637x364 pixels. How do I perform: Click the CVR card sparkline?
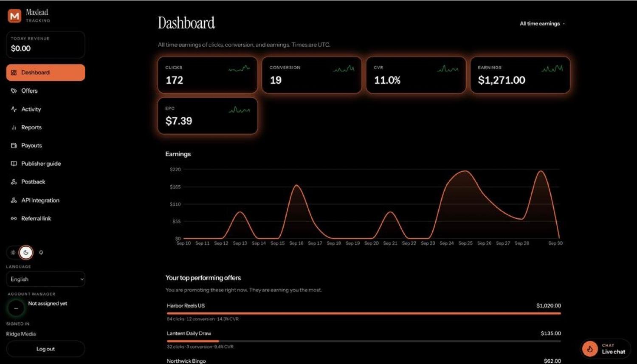coord(448,68)
